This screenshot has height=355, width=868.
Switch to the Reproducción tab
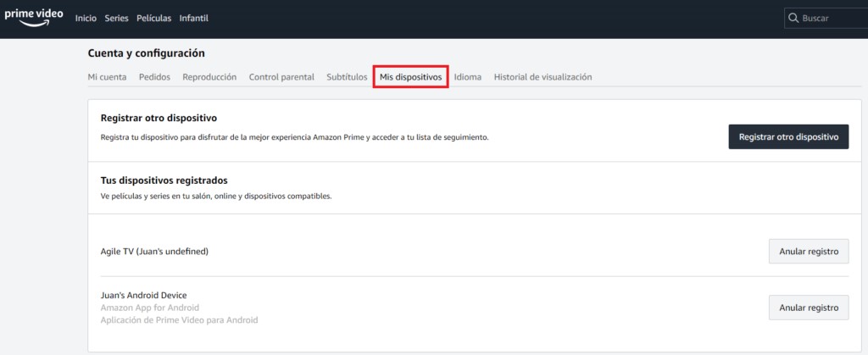click(x=209, y=77)
